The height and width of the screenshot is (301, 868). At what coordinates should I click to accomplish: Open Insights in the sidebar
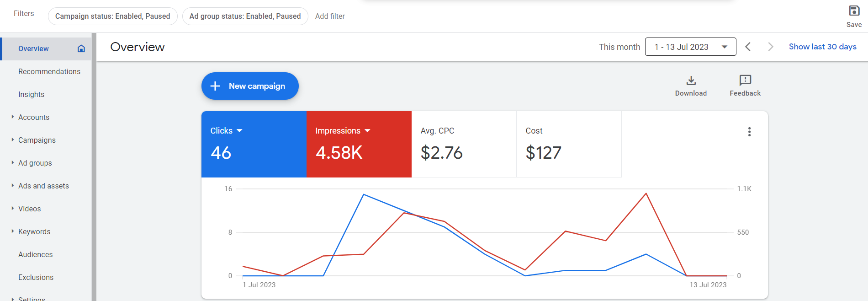click(31, 94)
